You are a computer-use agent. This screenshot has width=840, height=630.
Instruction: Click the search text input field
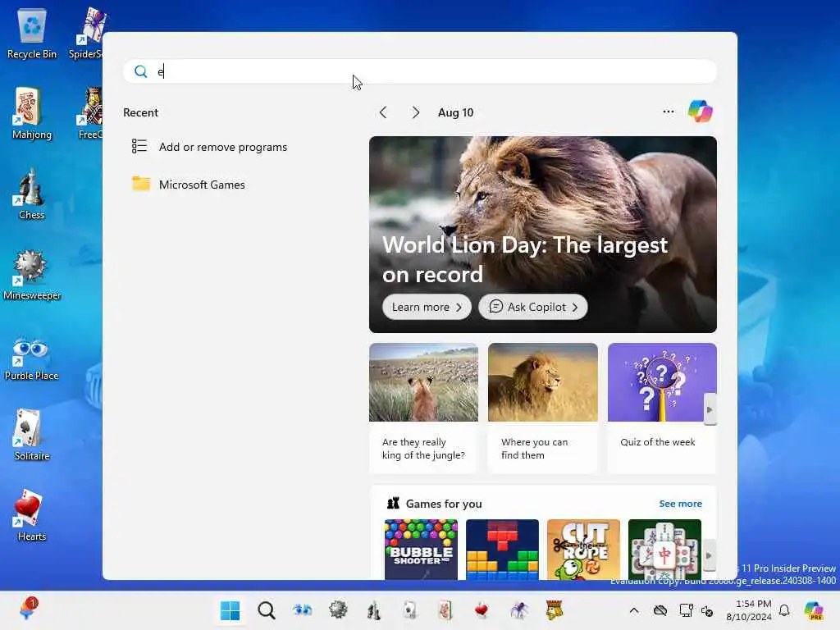[x=420, y=71]
